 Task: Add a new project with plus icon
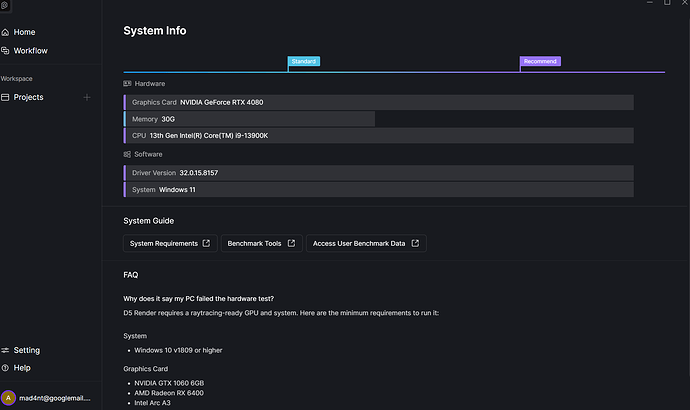pyautogui.click(x=87, y=97)
